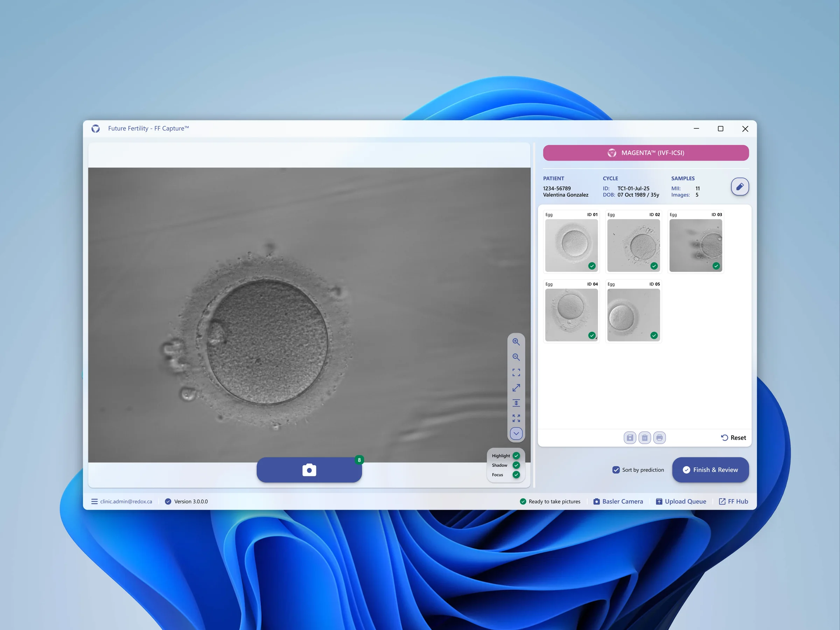
Task: Click the Future Fertility app logo
Action: (x=96, y=128)
